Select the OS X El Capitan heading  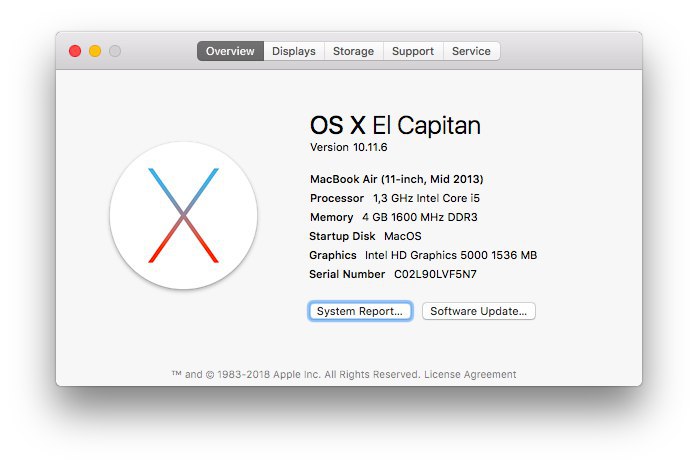[395, 126]
